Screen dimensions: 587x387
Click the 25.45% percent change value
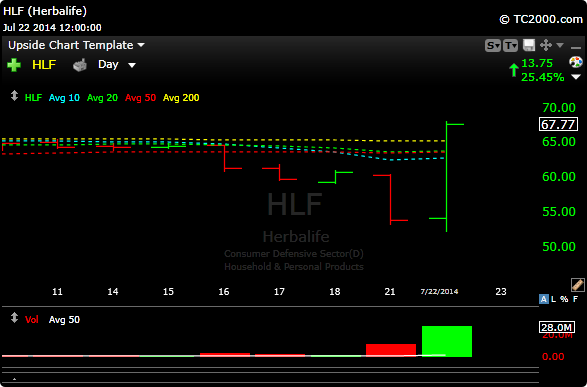click(542, 77)
